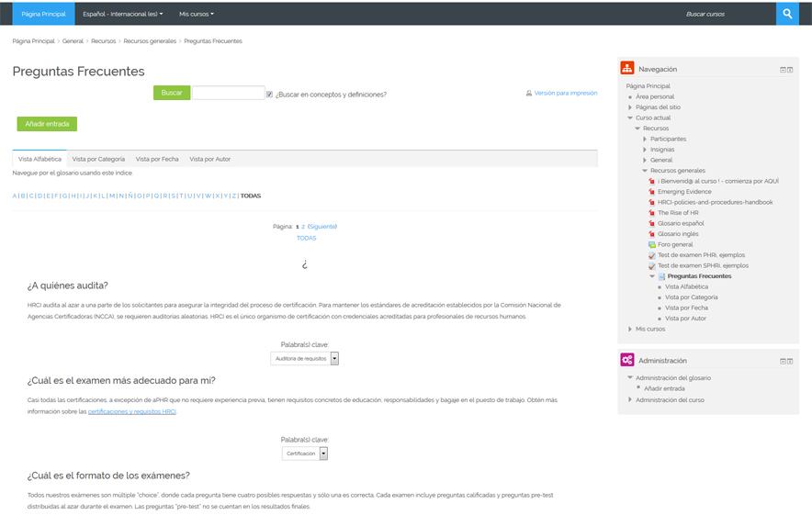Viewport: 812px width, 515px height.
Task: Click the Test de examen SPHRi quiz icon
Action: (x=651, y=266)
